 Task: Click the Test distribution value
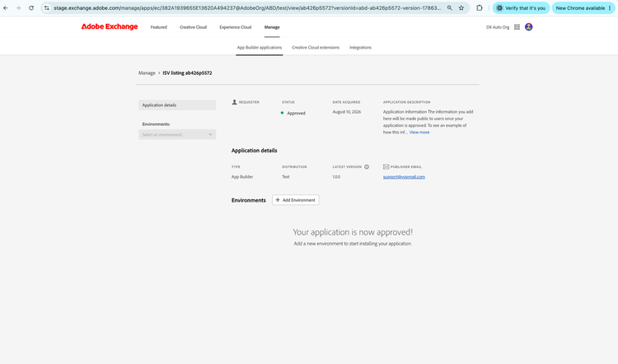pyautogui.click(x=286, y=177)
